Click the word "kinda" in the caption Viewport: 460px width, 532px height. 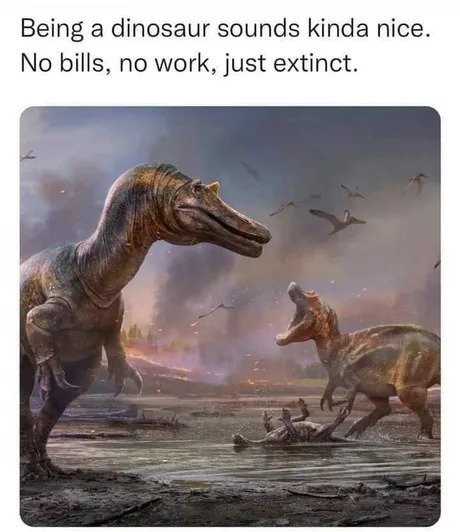338,29
